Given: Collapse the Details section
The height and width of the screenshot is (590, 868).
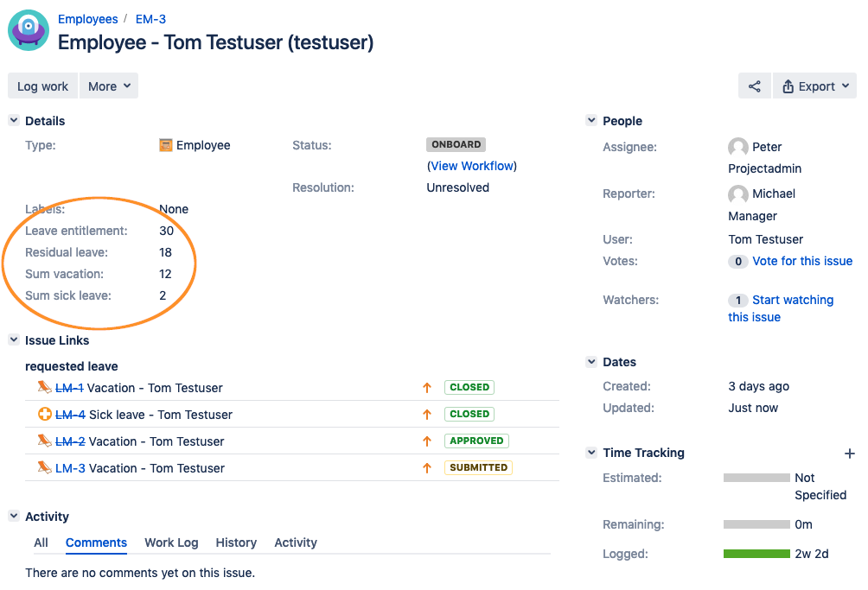Looking at the screenshot, I should tap(14, 121).
